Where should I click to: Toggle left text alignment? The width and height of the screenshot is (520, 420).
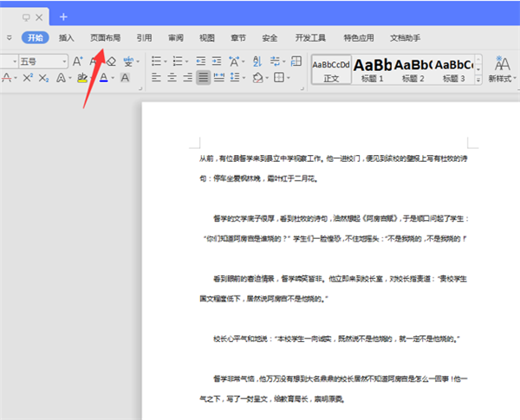point(156,78)
